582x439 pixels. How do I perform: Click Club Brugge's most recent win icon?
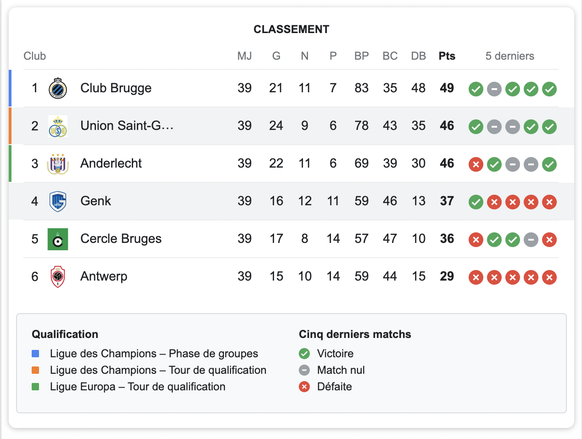(x=549, y=89)
